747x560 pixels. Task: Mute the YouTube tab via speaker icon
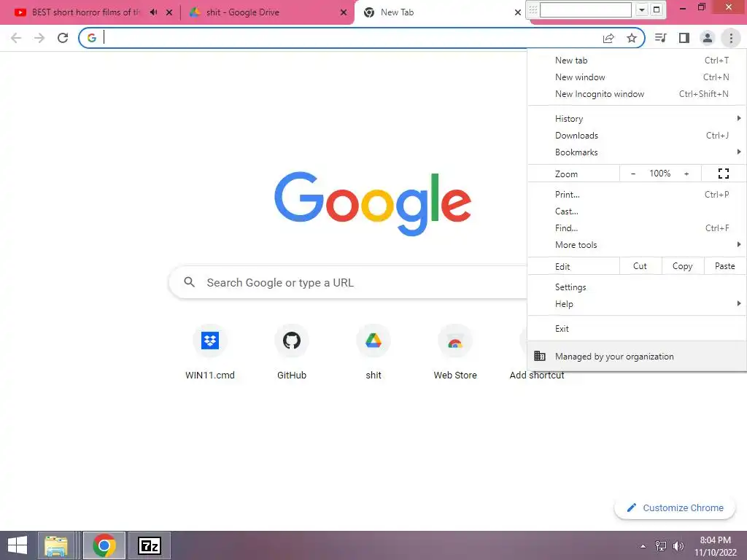[153, 12]
